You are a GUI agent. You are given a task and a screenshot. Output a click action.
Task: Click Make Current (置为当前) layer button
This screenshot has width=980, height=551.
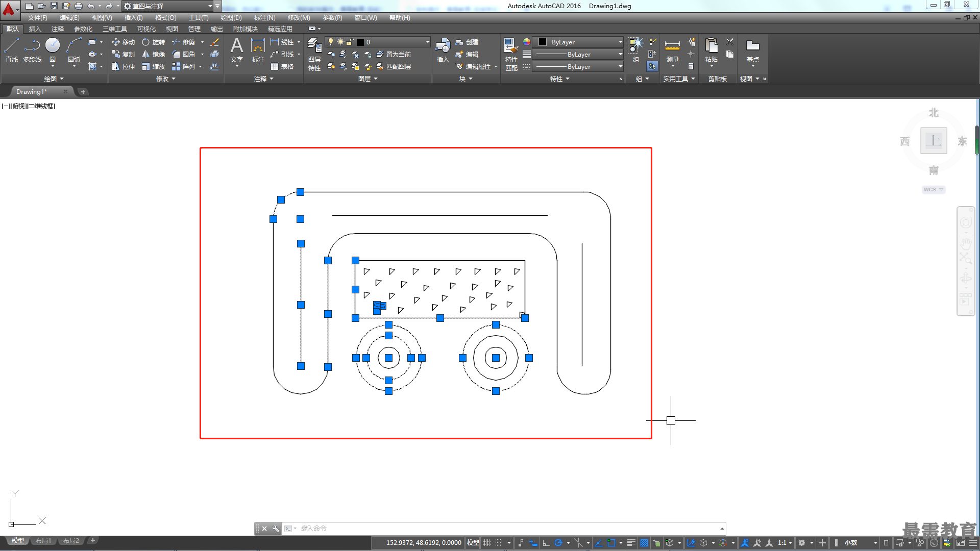pyautogui.click(x=394, y=54)
